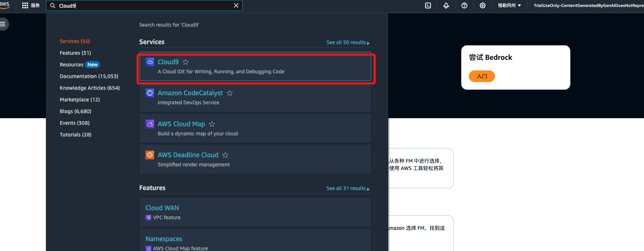This screenshot has width=644, height=251.
Task: Open the Namespaces feature link
Action: (x=164, y=239)
